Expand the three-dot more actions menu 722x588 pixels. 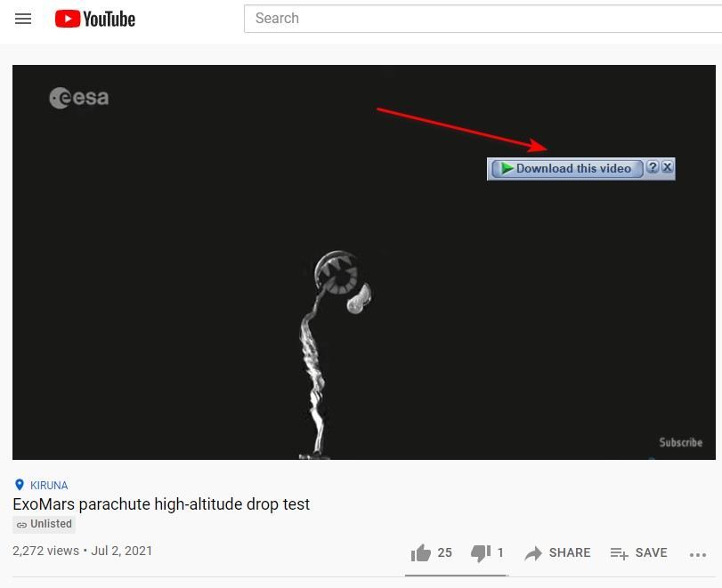pos(698,554)
